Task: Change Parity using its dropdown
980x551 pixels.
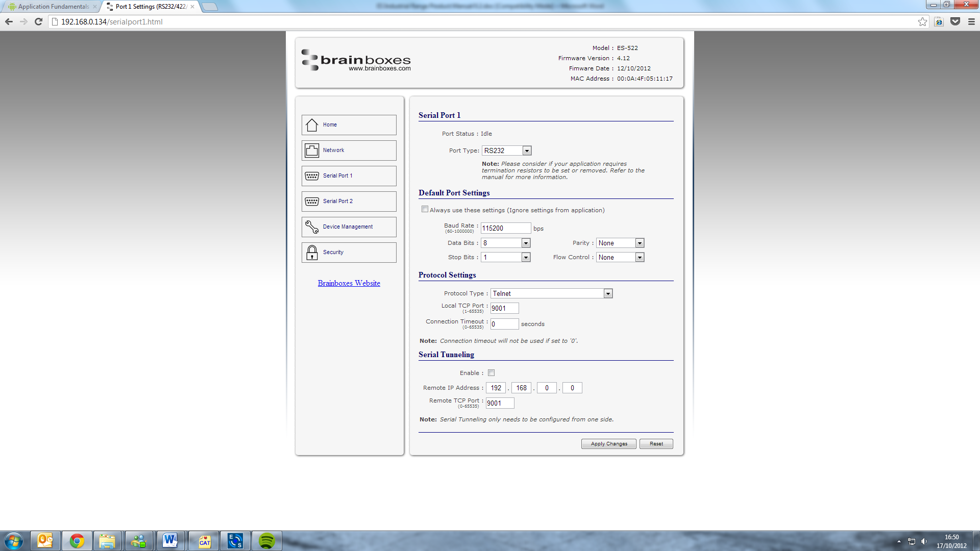Action: tap(640, 242)
